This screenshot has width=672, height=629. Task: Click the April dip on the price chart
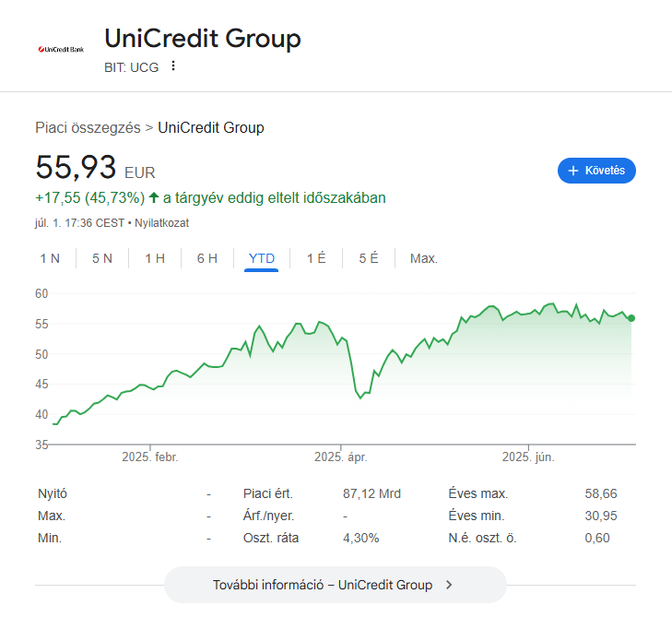pyautogui.click(x=360, y=398)
